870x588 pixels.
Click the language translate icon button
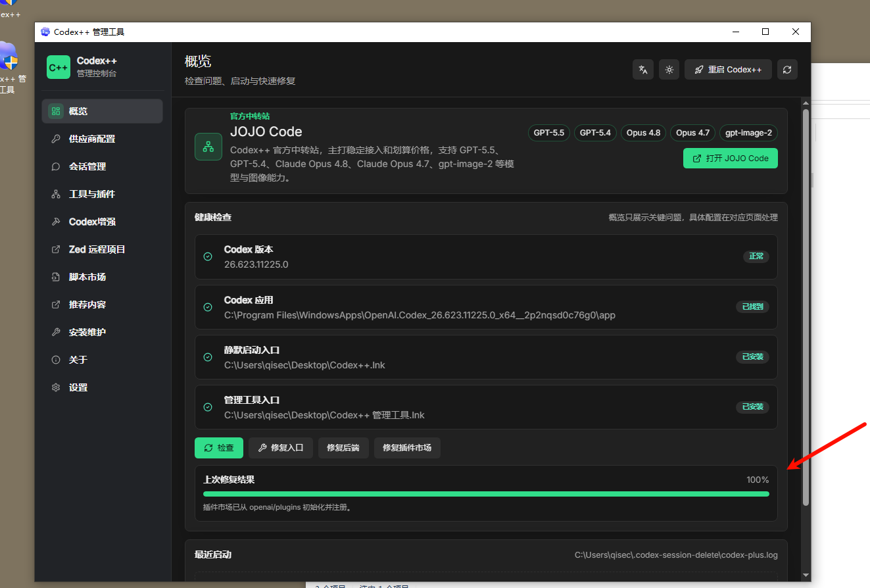tap(643, 70)
